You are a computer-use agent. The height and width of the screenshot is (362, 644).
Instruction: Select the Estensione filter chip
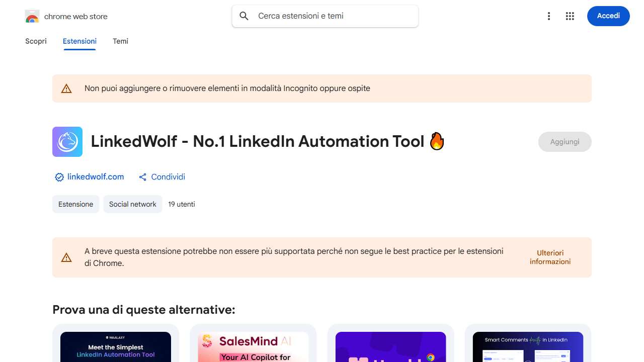point(75,204)
